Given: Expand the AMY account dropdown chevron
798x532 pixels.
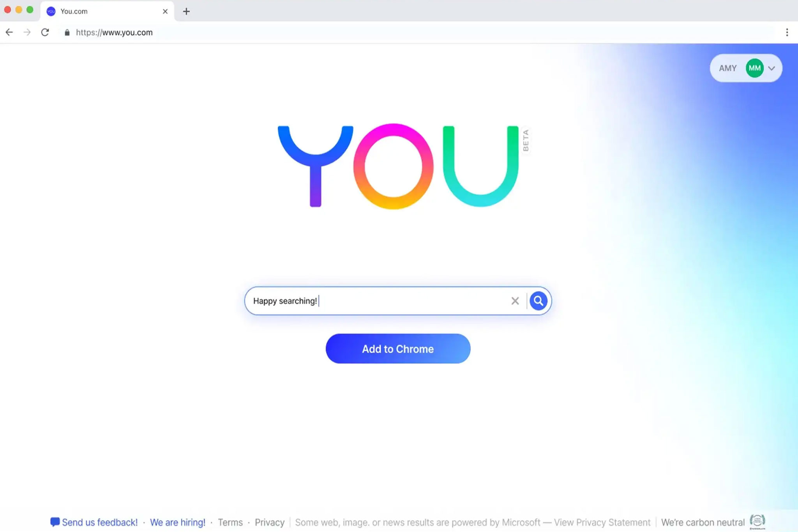Looking at the screenshot, I should click(x=772, y=68).
